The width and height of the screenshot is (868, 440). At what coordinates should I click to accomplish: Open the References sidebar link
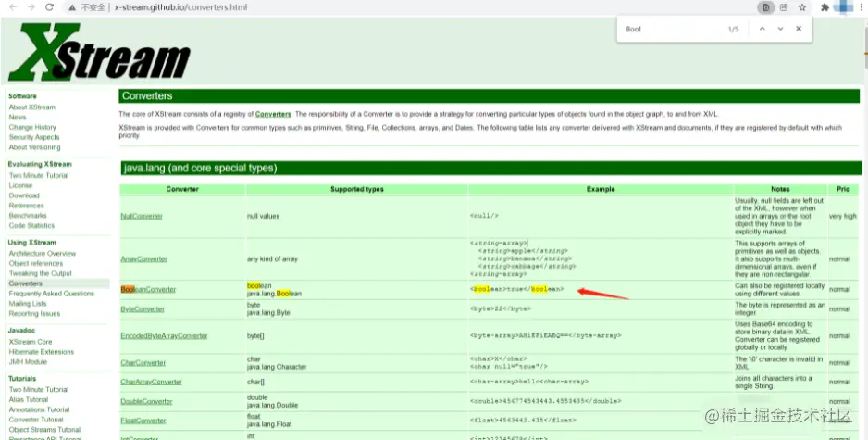(x=26, y=205)
